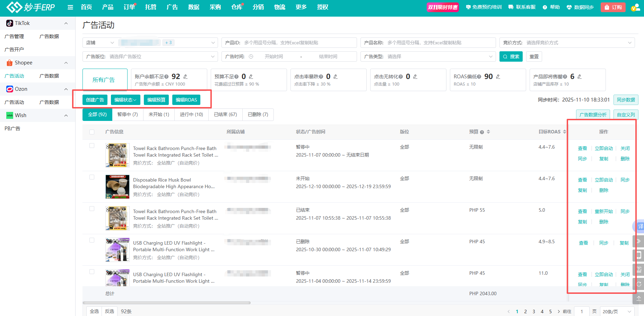Click the 帮助 question icon in the top bar
Viewport: 644px width, 316px height.
coord(545,7)
